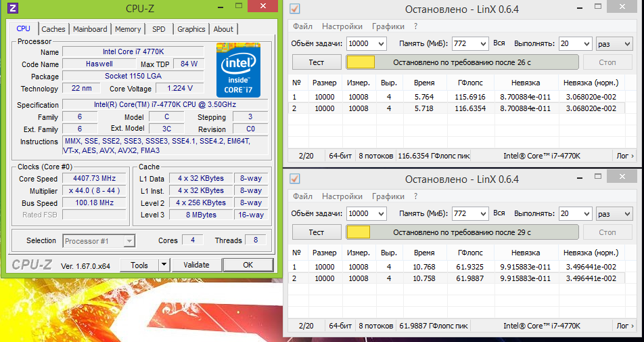Click Стоп button in lower LinX window
Image resolution: width=644 pixels, height=342 pixels.
[x=607, y=232]
